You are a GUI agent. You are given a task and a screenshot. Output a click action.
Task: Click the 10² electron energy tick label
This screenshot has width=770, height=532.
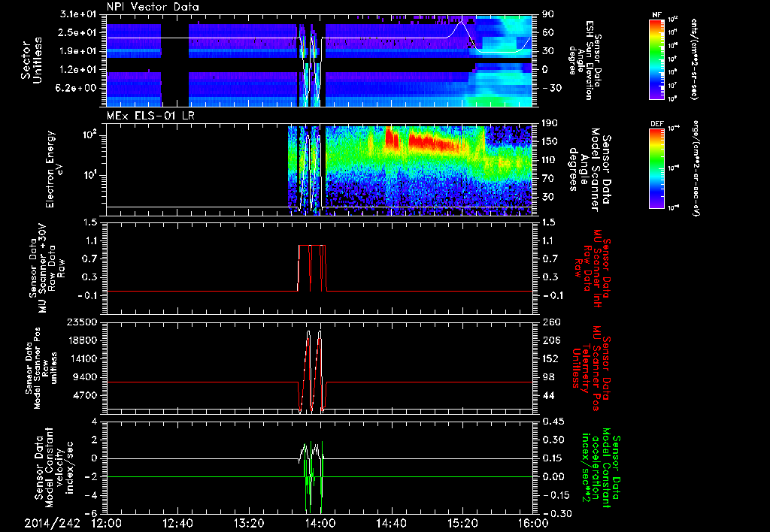click(x=90, y=135)
